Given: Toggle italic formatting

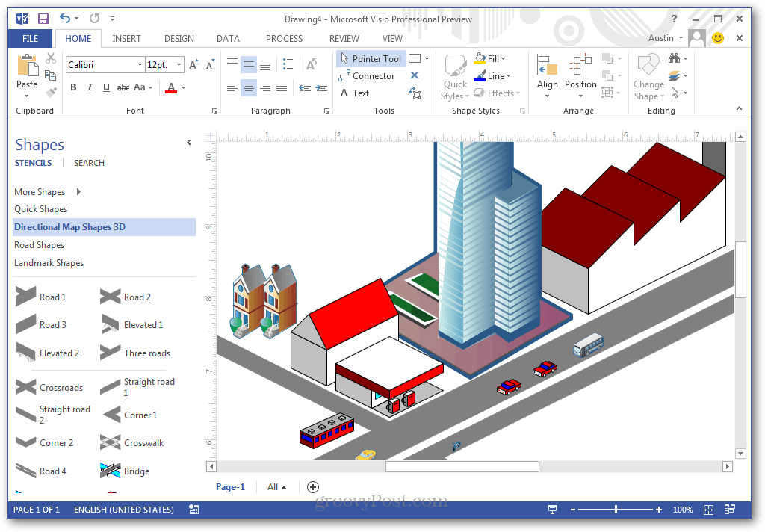Looking at the screenshot, I should (89, 87).
